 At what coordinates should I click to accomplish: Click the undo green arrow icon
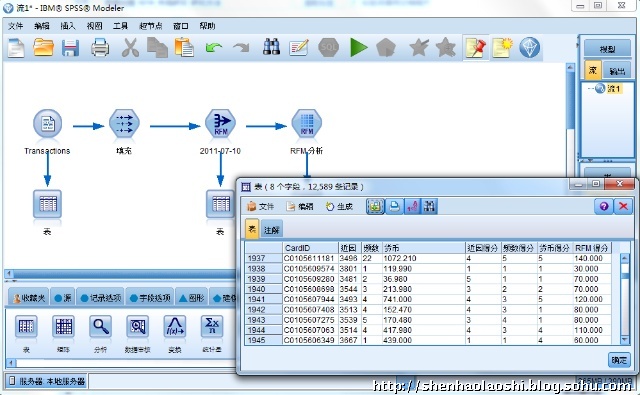(214, 48)
